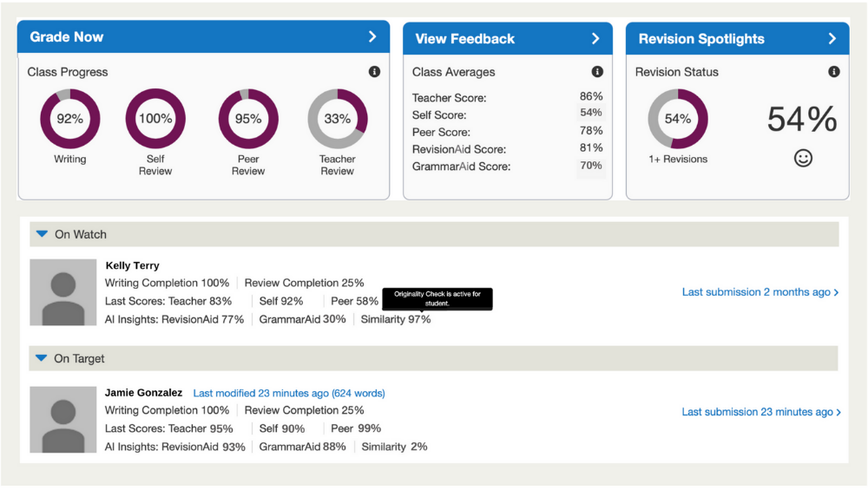Click the Revision Status info icon

833,72
